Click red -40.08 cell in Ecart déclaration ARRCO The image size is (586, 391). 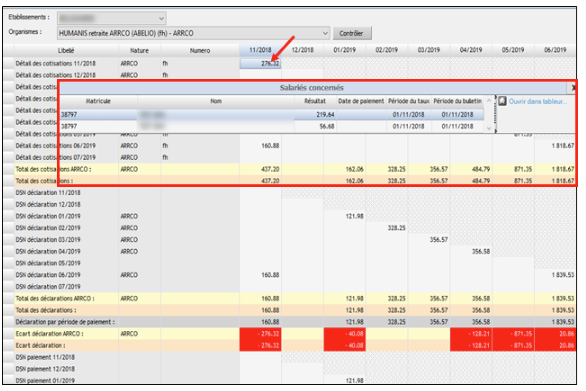pyautogui.click(x=345, y=334)
